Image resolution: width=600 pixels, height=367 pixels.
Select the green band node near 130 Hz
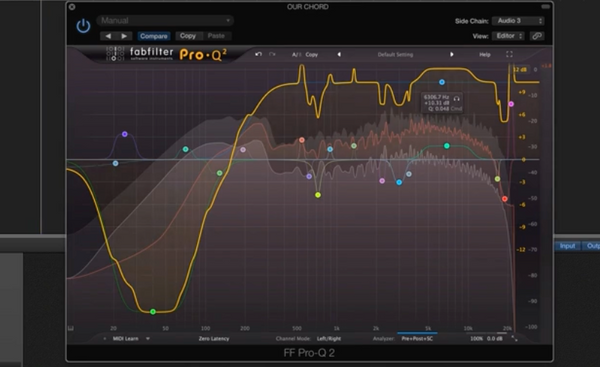pos(219,173)
